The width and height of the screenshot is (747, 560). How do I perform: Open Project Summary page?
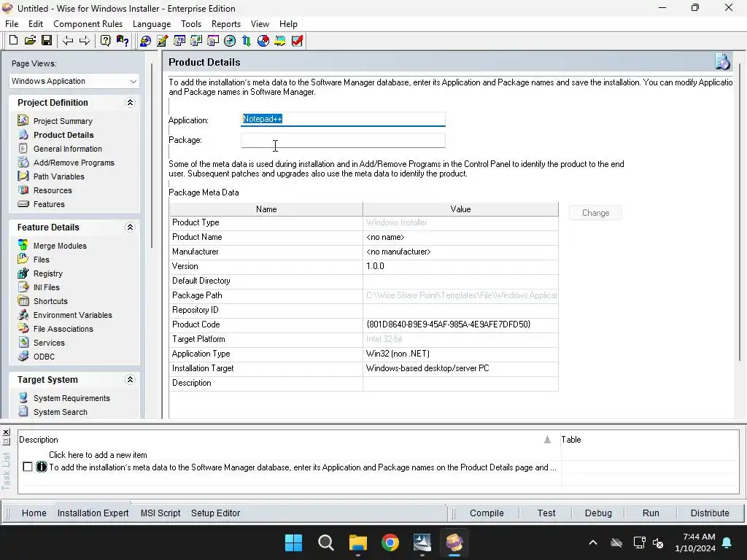tap(63, 121)
